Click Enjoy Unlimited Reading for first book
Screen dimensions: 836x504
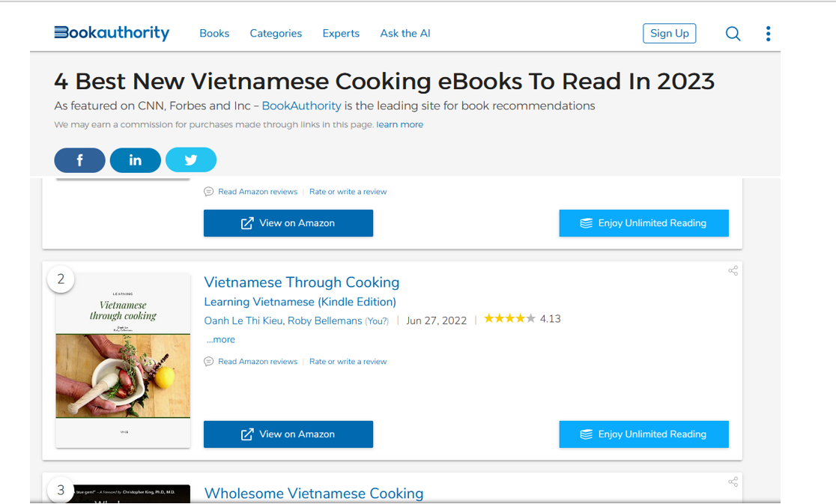(x=643, y=222)
